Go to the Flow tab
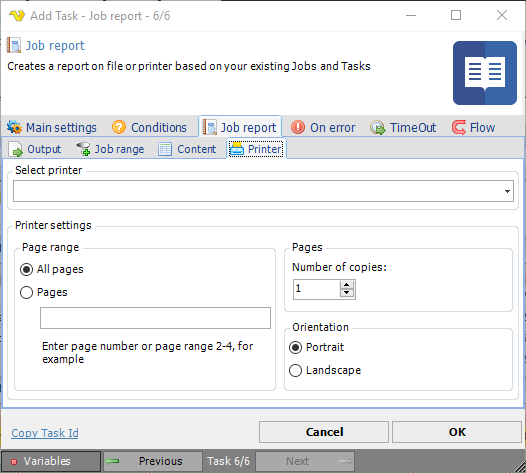Screen dimensions: 526x473 coord(473,128)
